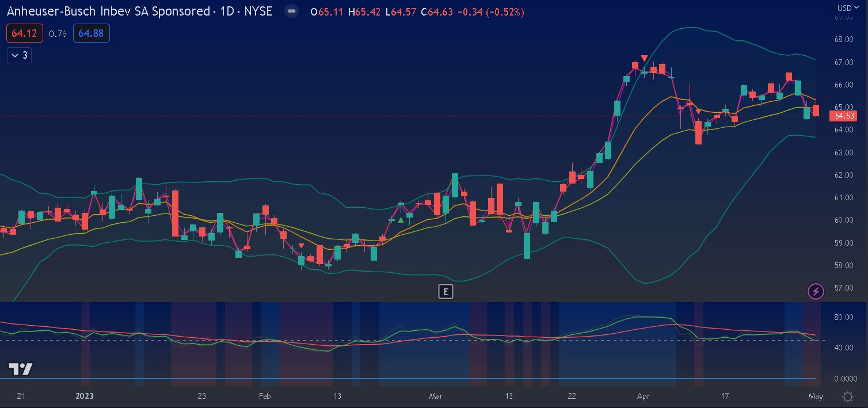Click the TradingView logo
This screenshot has height=408, width=868.
[x=20, y=369]
